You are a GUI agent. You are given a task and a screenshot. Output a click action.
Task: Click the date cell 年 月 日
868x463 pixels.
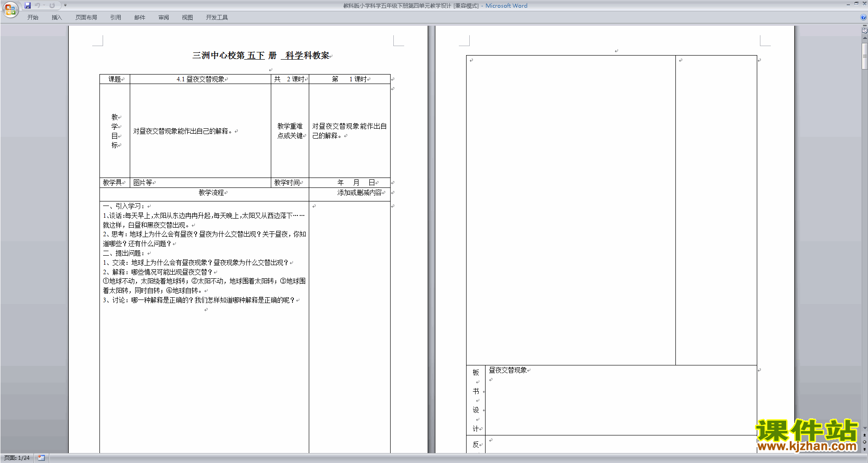tap(349, 182)
